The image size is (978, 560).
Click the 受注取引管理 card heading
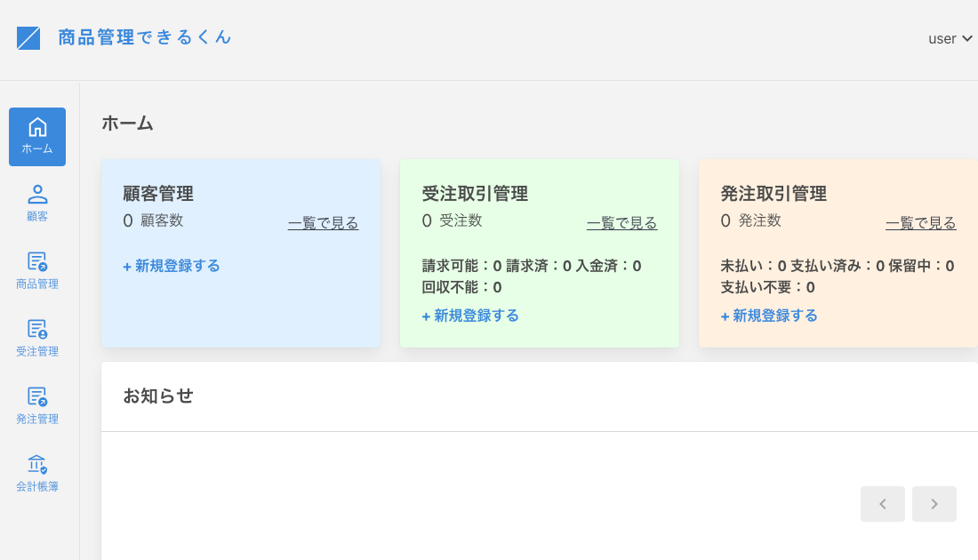(x=475, y=194)
